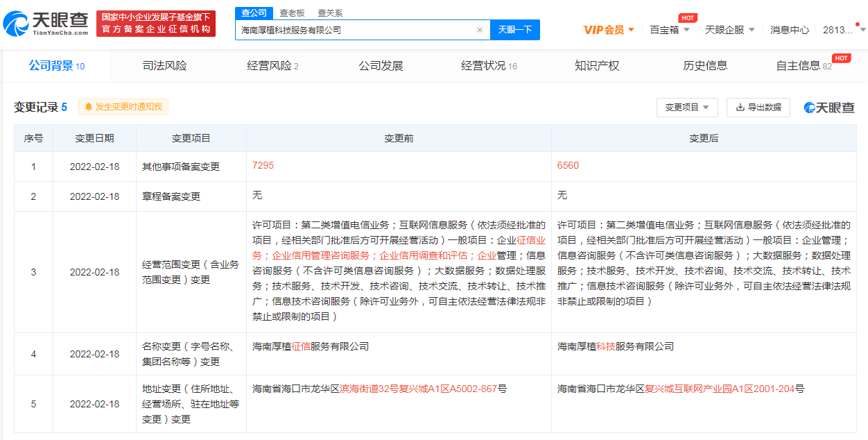
Task: Click the export data download icon
Action: 740,108
